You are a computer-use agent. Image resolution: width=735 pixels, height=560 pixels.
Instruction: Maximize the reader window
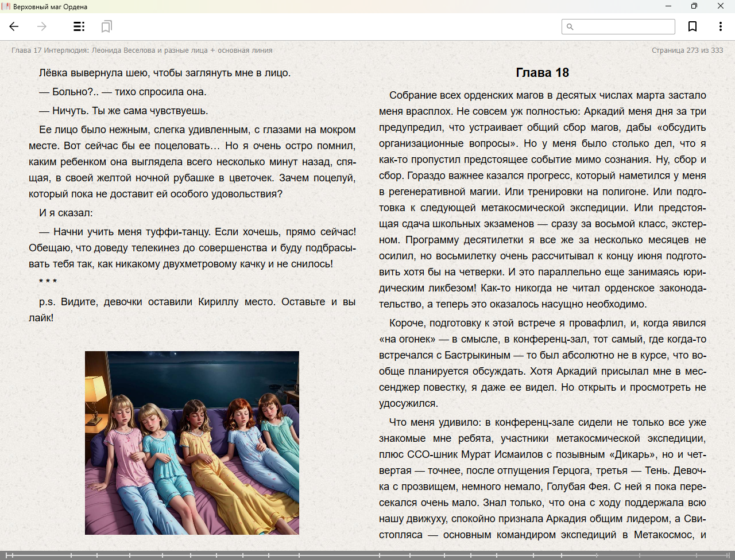click(694, 6)
